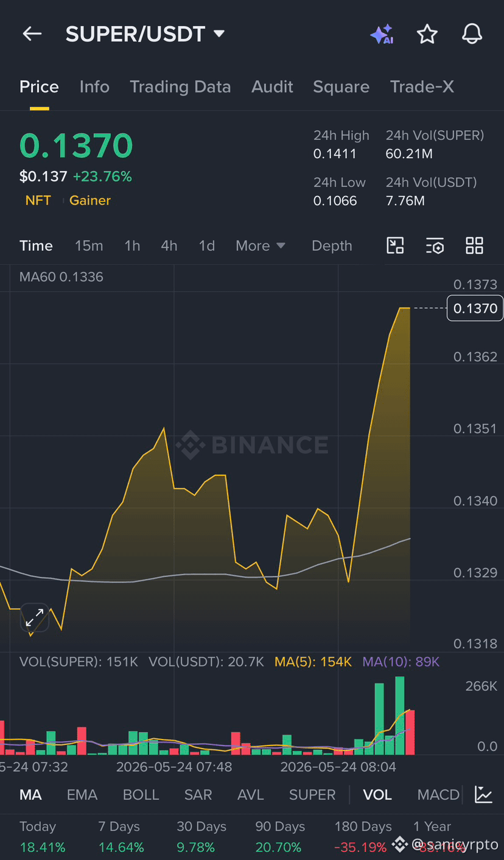This screenshot has width=504, height=860.
Task: Open the SUPER/USDT pair selector dropdown
Action: tap(145, 34)
